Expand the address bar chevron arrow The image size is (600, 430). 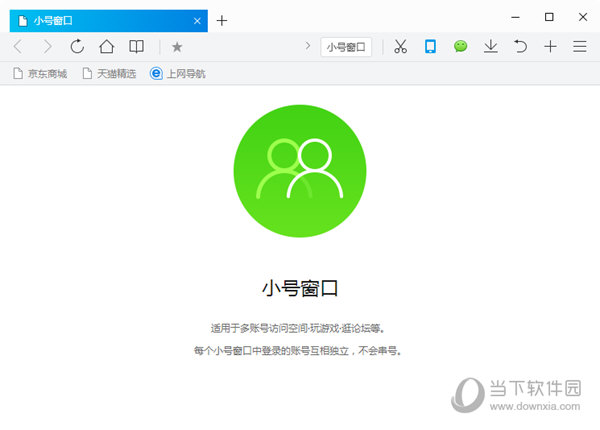pos(308,46)
